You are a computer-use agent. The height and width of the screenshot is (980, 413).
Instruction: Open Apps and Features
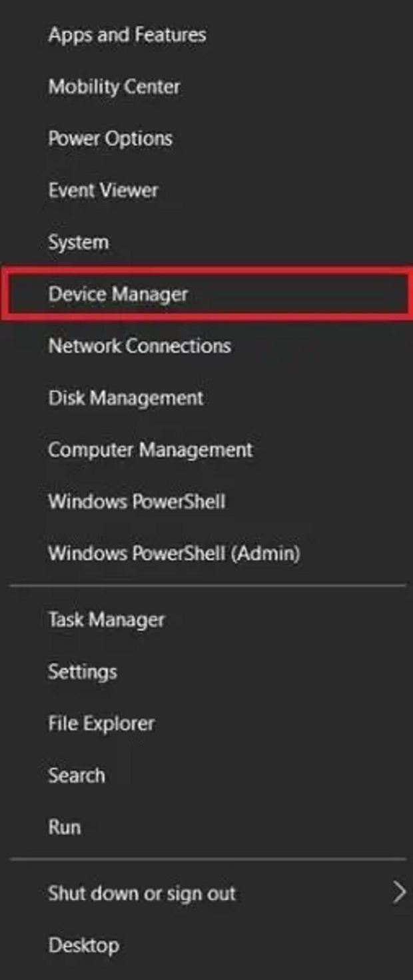(x=127, y=35)
